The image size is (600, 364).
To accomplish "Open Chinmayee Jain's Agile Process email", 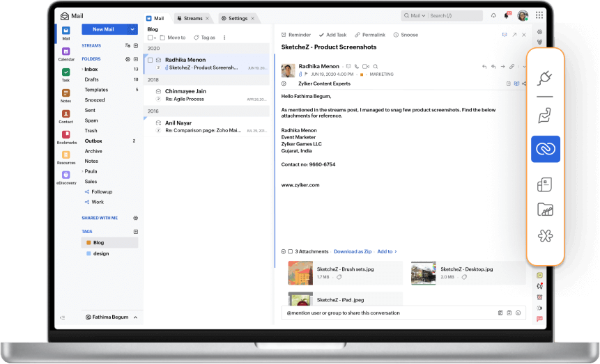I will [207, 95].
